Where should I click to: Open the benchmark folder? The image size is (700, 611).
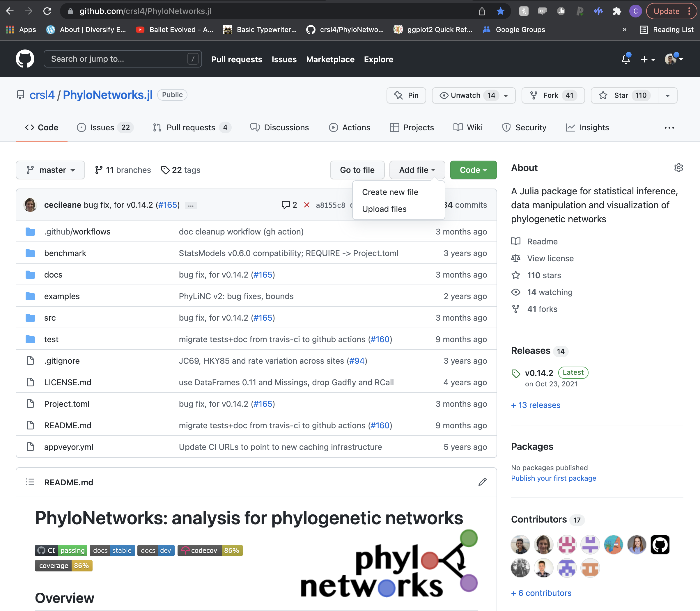point(65,253)
